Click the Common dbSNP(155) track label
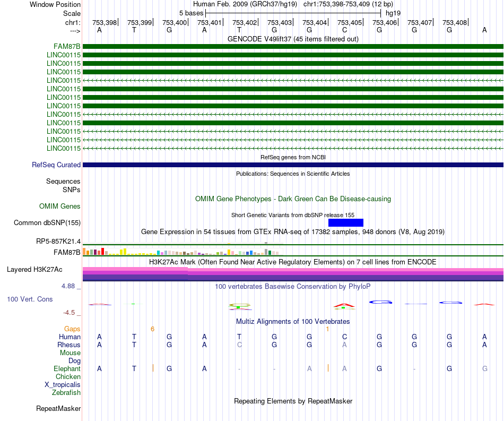The height and width of the screenshot is (421, 504). tap(47, 222)
